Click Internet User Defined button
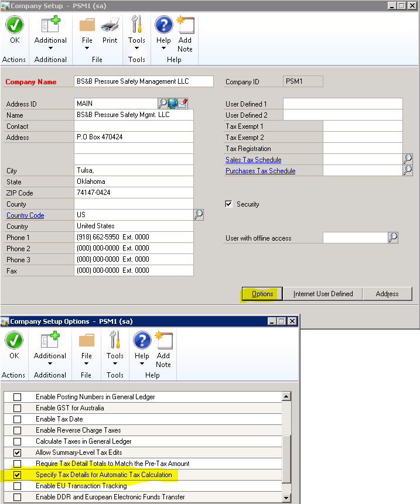 [x=323, y=294]
